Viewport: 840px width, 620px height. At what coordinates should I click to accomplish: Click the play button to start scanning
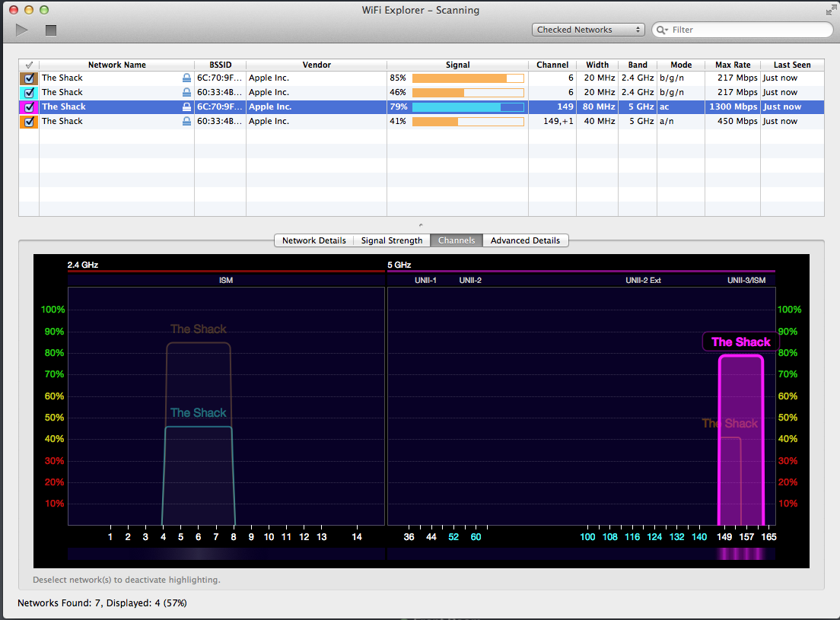22,30
